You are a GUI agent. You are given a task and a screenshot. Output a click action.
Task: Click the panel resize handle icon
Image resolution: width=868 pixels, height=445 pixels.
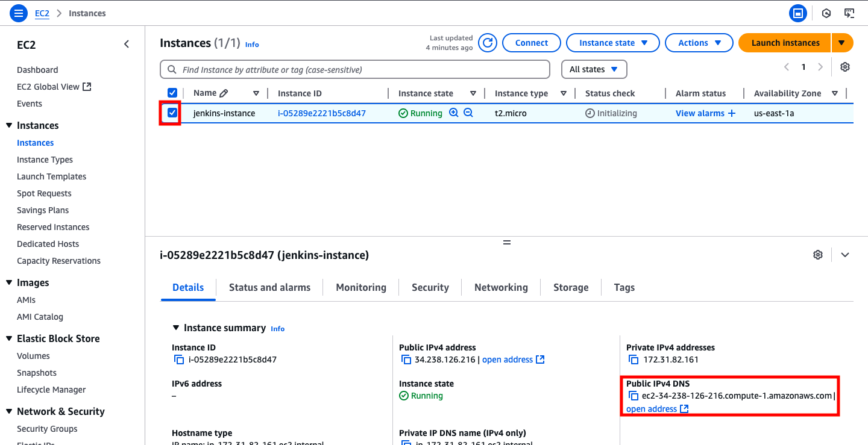[x=507, y=242]
